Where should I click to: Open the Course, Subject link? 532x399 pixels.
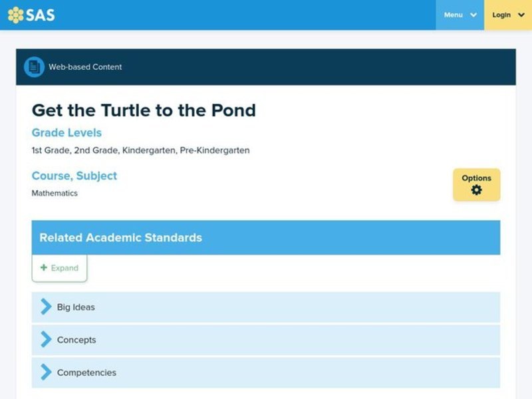click(x=74, y=176)
